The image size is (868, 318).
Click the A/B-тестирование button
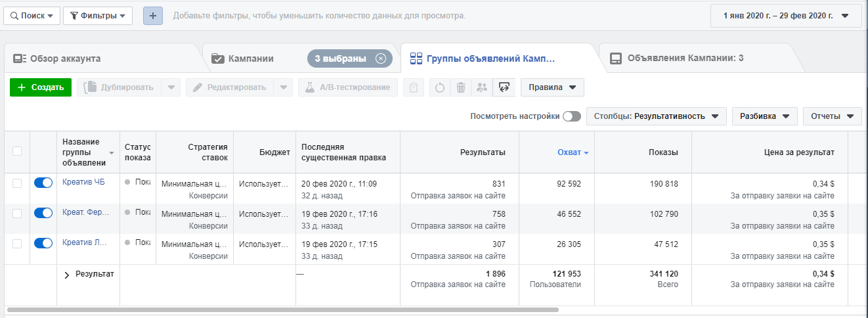[x=348, y=87]
